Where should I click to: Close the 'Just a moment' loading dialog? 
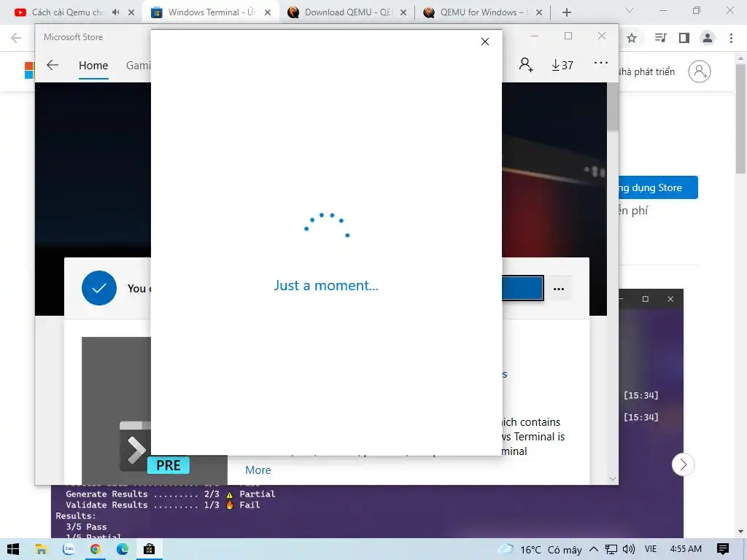[x=485, y=42]
